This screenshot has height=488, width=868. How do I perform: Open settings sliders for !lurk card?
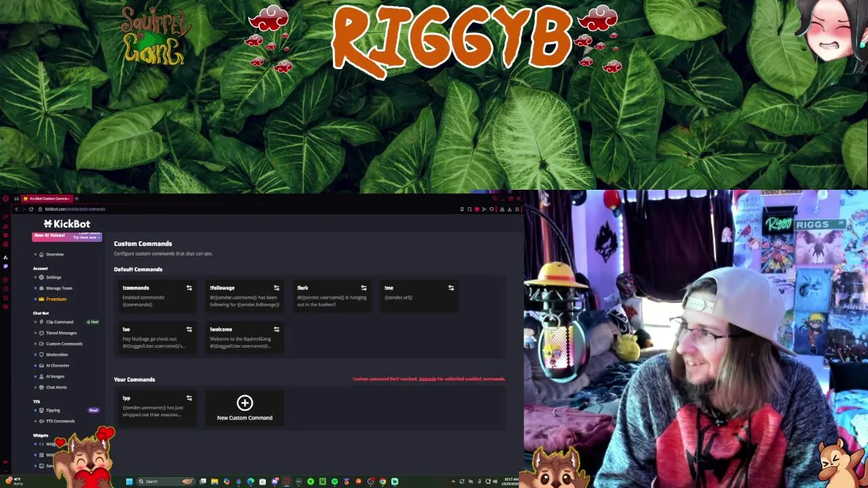(x=363, y=288)
